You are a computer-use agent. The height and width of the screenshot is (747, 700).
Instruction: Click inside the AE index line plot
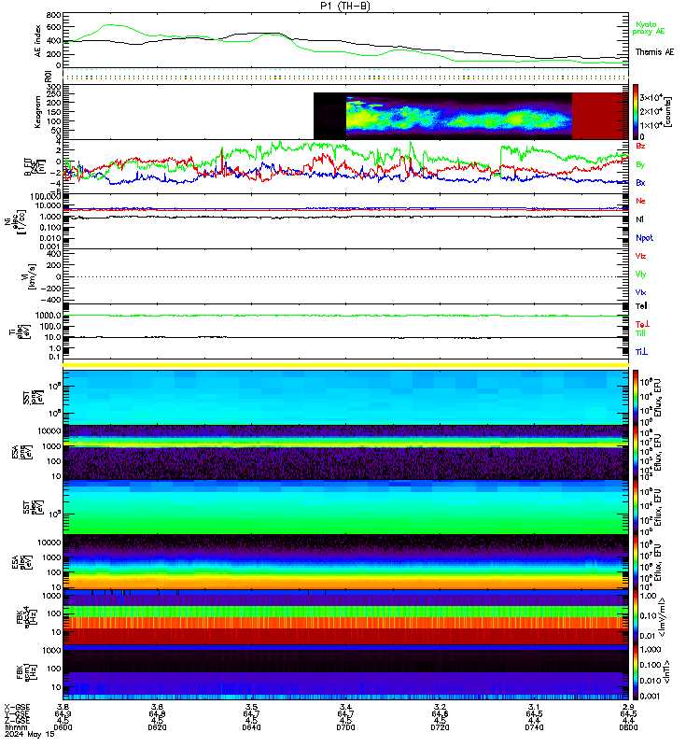coord(345,40)
